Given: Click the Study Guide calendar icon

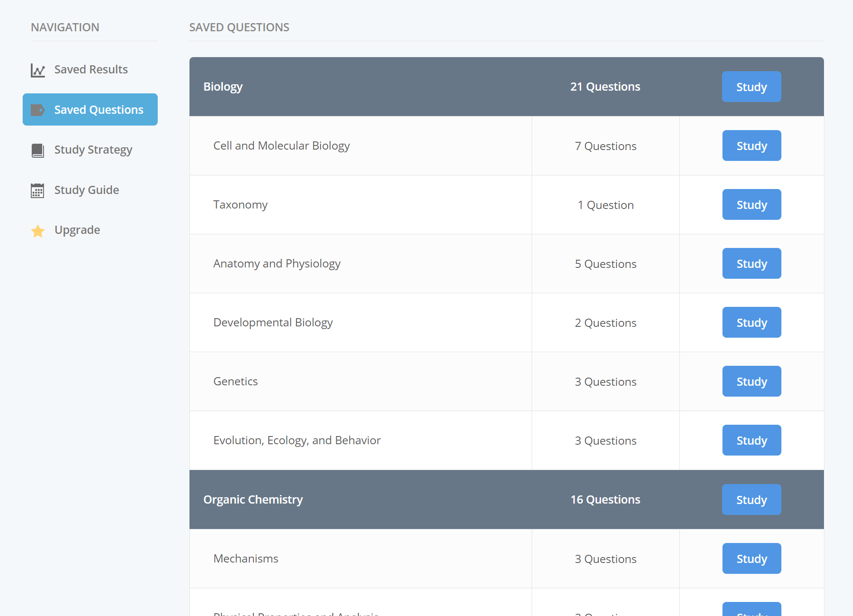Looking at the screenshot, I should pyautogui.click(x=38, y=191).
